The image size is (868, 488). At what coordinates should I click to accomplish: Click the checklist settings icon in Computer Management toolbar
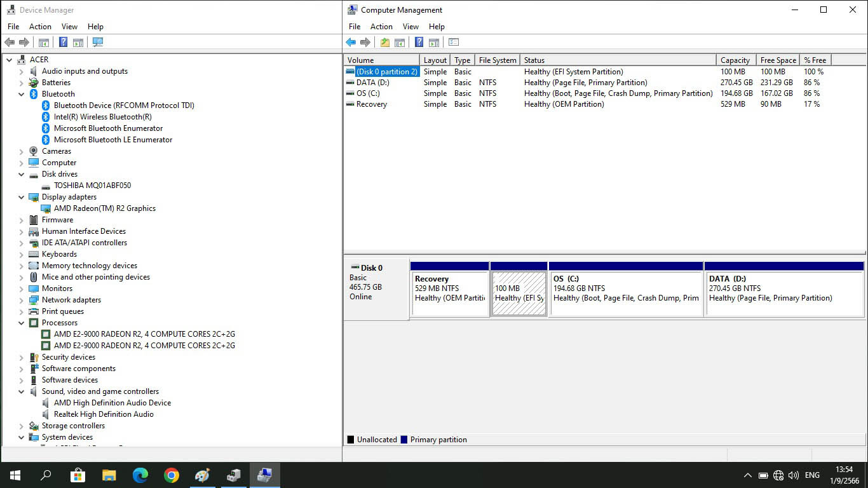[453, 43]
